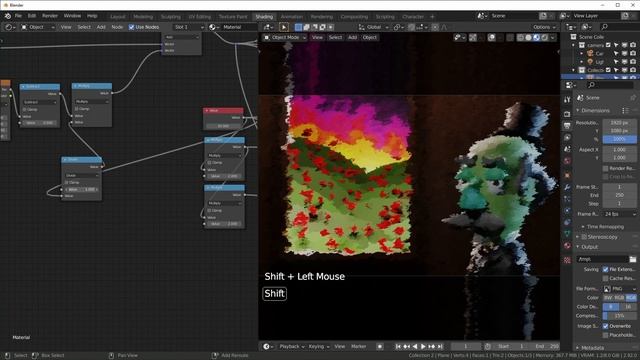This screenshot has height=360, width=640.
Task: Switch to the Scripting workspace tab
Action: (385, 17)
